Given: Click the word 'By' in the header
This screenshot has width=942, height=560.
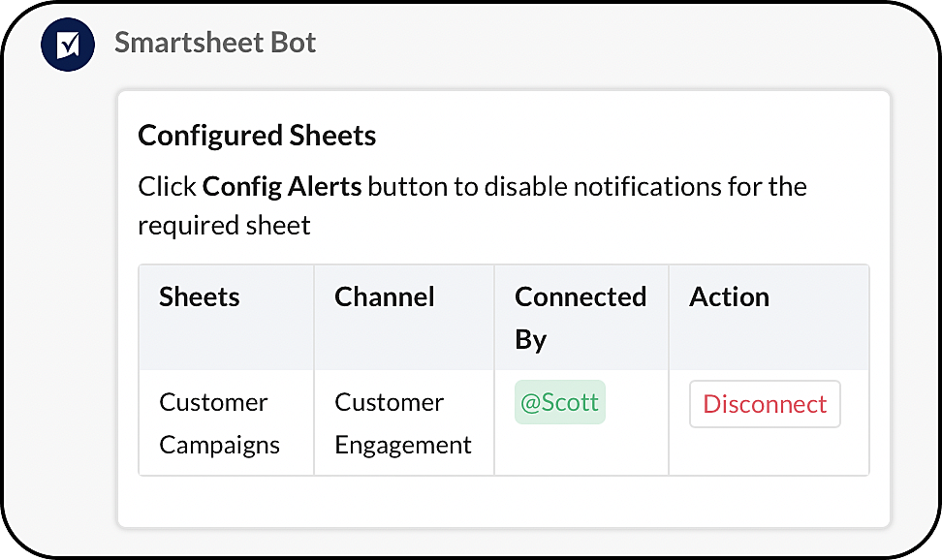Looking at the screenshot, I should tap(531, 339).
